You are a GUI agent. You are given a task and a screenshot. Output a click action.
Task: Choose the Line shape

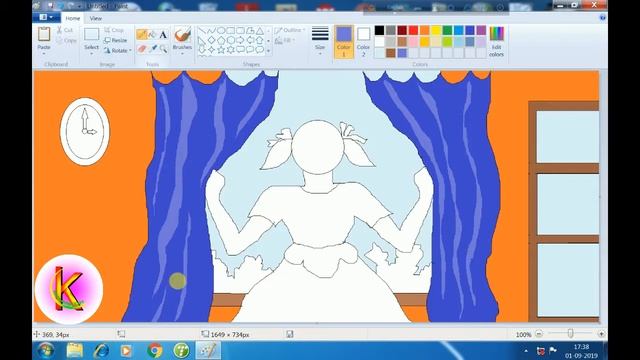tap(202, 31)
